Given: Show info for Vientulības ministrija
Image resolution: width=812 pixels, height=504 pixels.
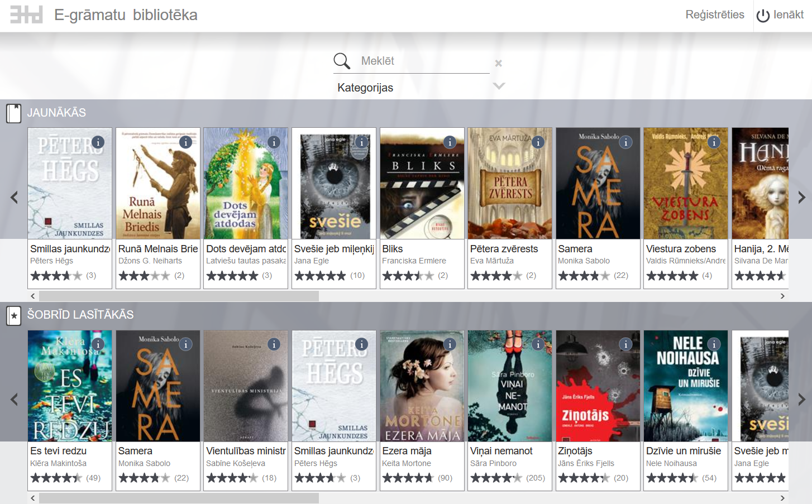Looking at the screenshot, I should click(274, 344).
